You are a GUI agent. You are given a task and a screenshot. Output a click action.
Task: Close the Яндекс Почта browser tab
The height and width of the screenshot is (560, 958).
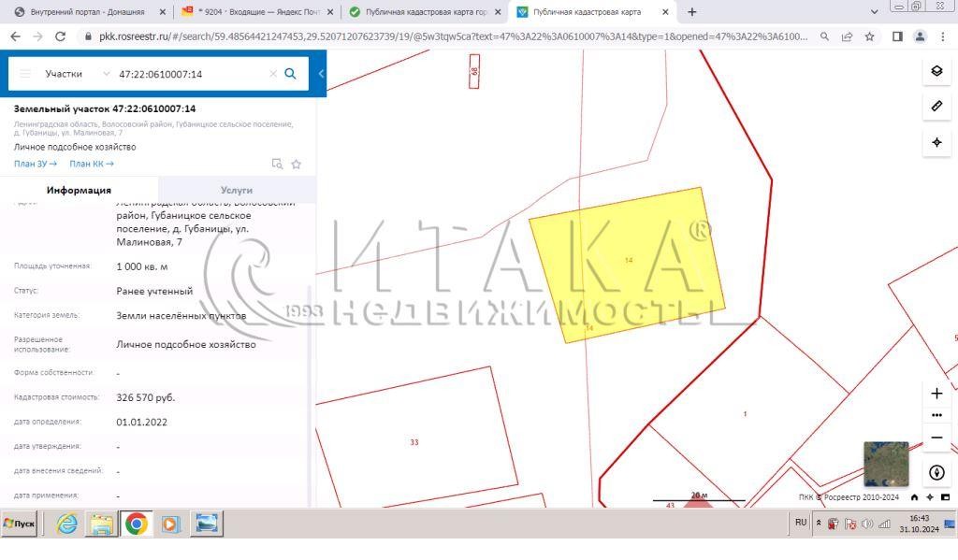tap(330, 11)
